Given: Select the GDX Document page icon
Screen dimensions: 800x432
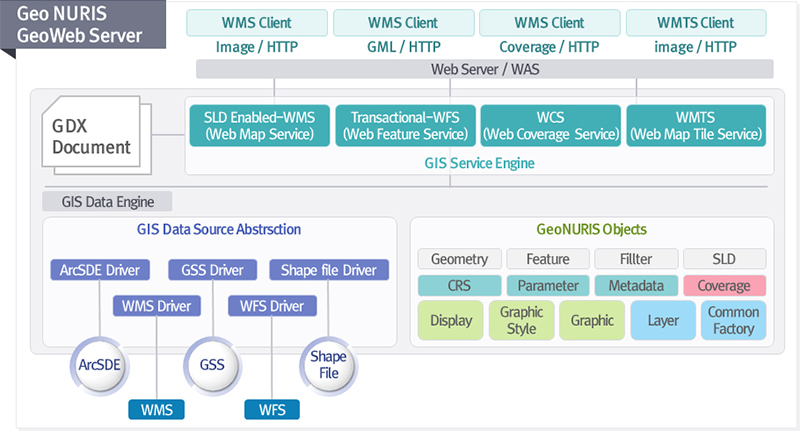Looking at the screenshot, I should (x=96, y=135).
